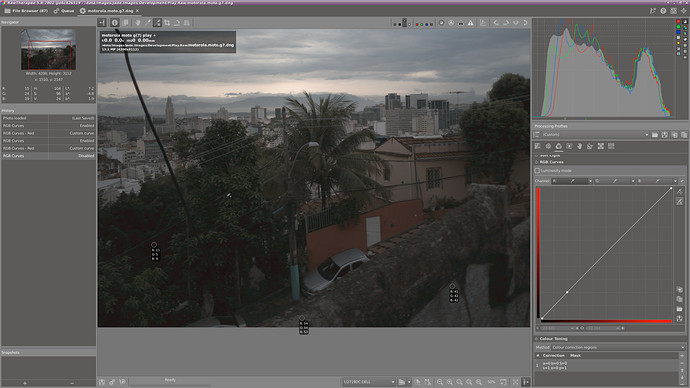Image resolution: width=690 pixels, height=388 pixels.
Task: Toggle the image info overlay icon
Action: click(115, 23)
